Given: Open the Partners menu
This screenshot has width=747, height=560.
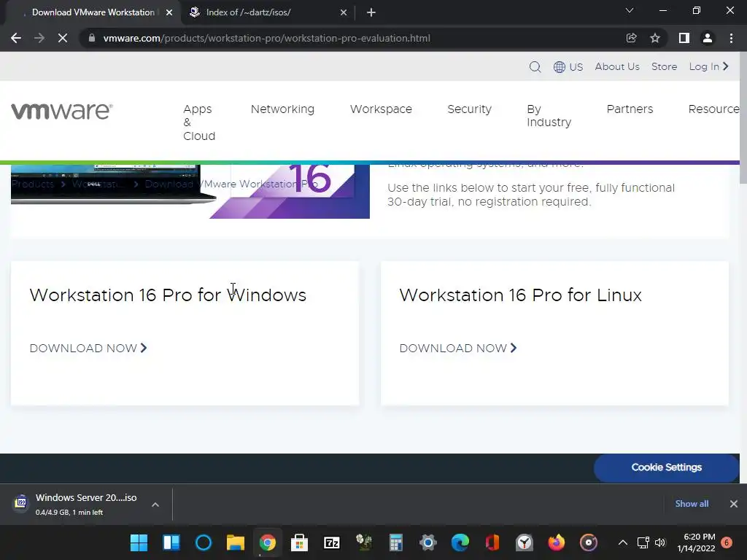Looking at the screenshot, I should click(630, 109).
